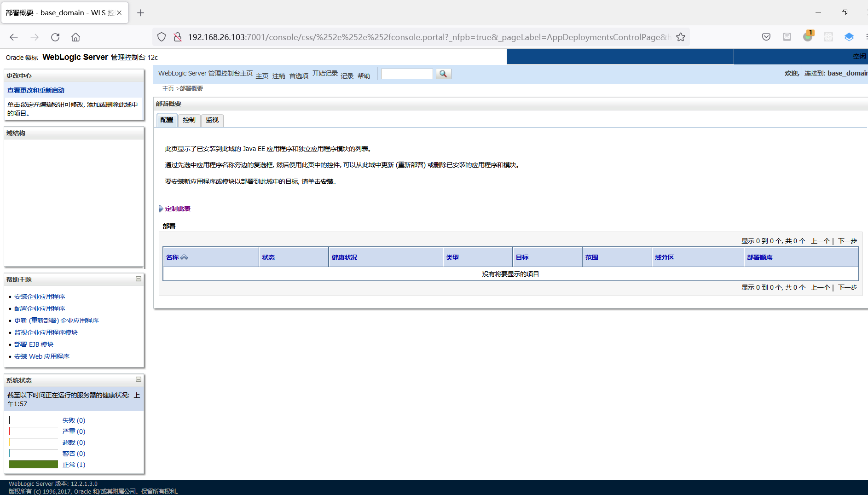Click the 范围 column header
868x495 pixels.
592,257
